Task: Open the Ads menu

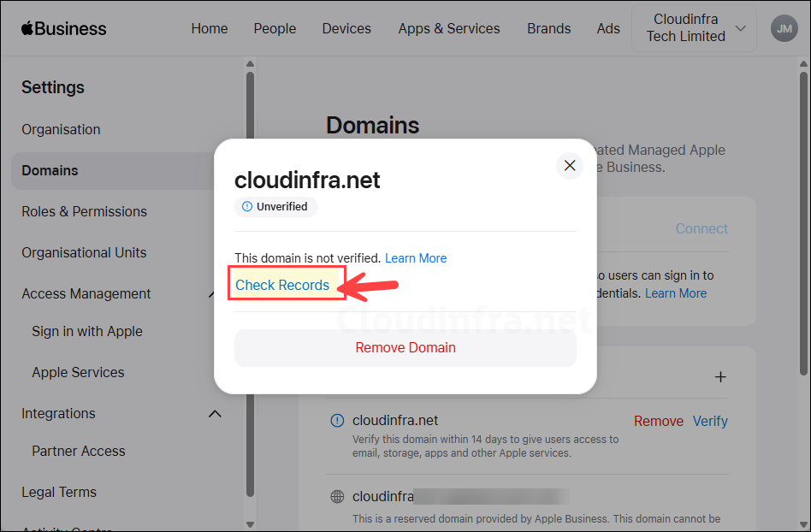Action: 608,28
